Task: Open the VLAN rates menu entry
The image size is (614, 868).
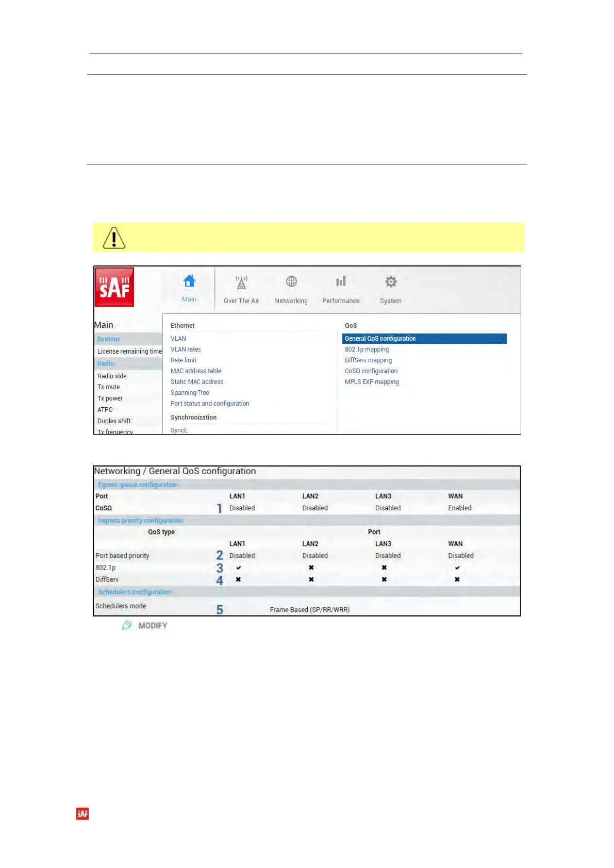Action: click(186, 349)
